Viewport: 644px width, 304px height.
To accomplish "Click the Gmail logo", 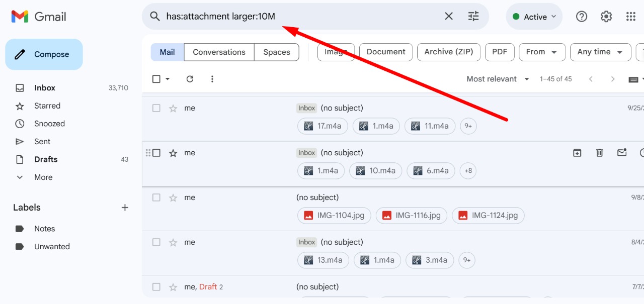I will coord(39,17).
